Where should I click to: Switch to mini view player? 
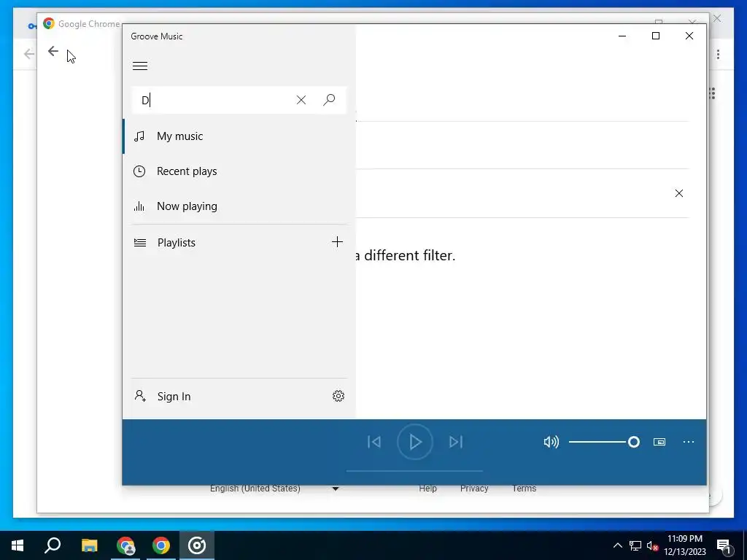[x=659, y=442]
